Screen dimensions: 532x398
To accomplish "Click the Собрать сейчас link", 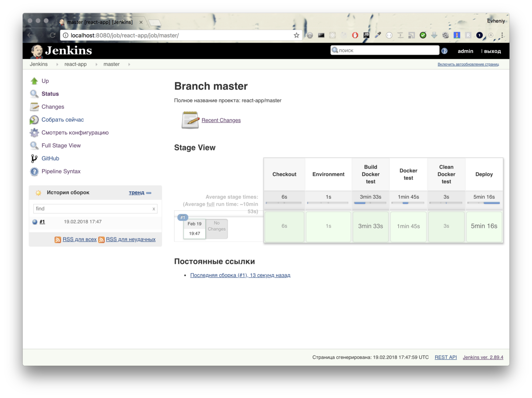I will 63,120.
